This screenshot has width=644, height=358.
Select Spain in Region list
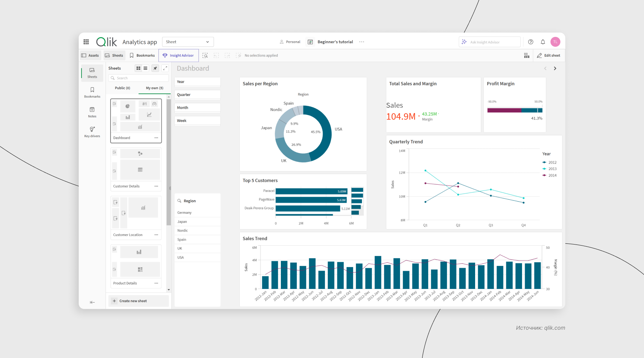(197, 240)
